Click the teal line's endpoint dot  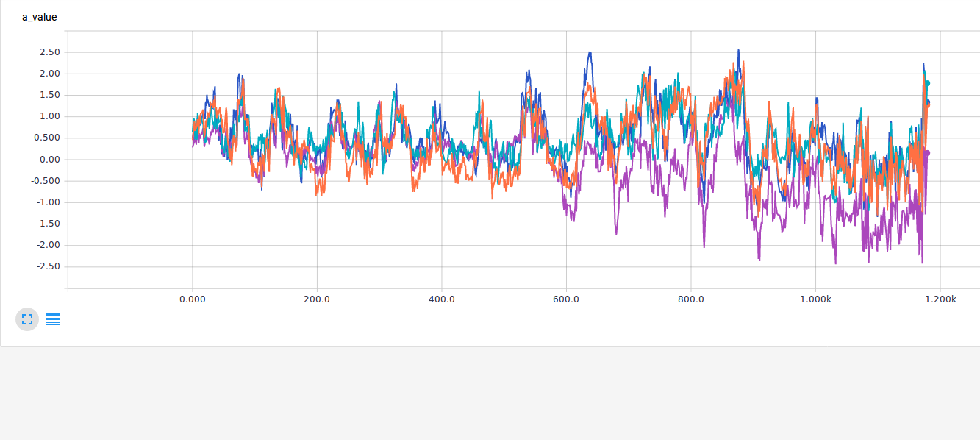928,83
